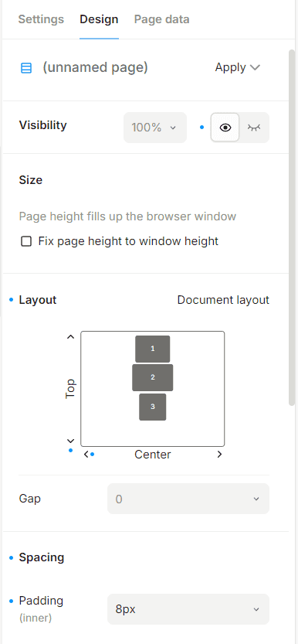The width and height of the screenshot is (298, 644).
Task: Click the Document layout link
Action: click(x=223, y=300)
